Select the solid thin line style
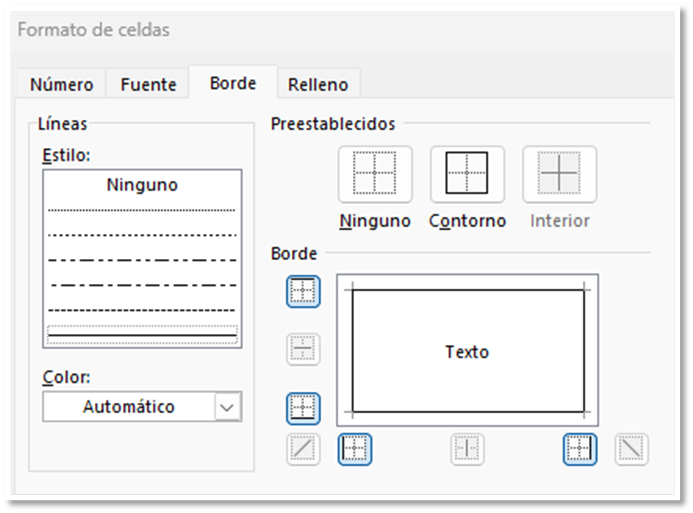The width and height of the screenshot is (693, 513). [x=141, y=333]
